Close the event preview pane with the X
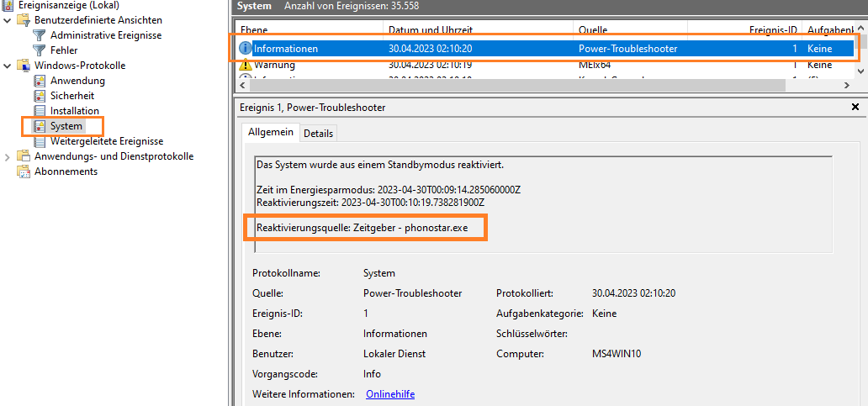The height and width of the screenshot is (406, 868). pyautogui.click(x=855, y=107)
